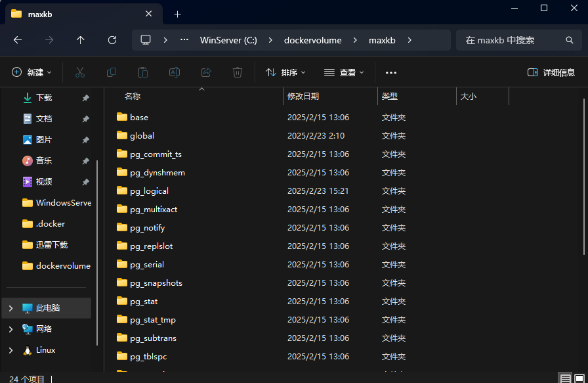This screenshot has width=588, height=383.
Task: Click dockervolume breadcrumb
Action: [x=313, y=40]
